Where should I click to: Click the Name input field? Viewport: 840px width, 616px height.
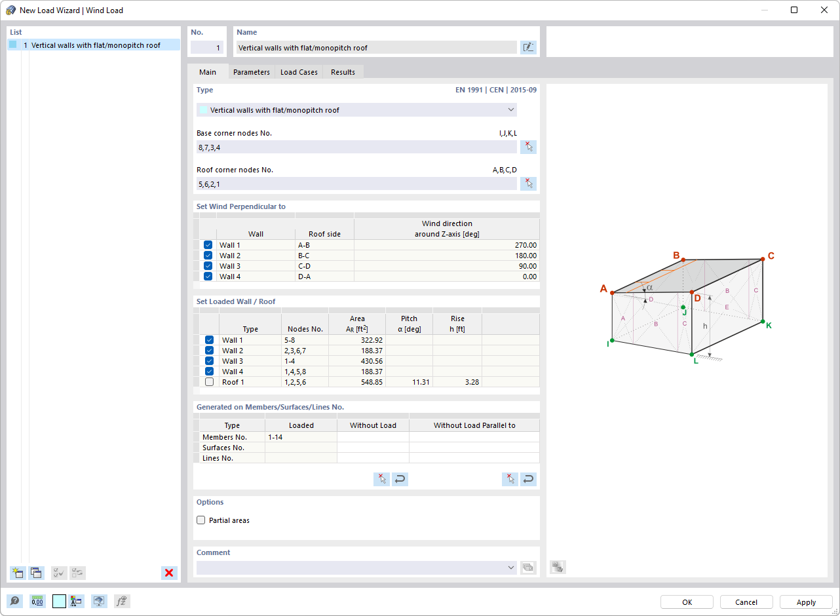tap(376, 47)
